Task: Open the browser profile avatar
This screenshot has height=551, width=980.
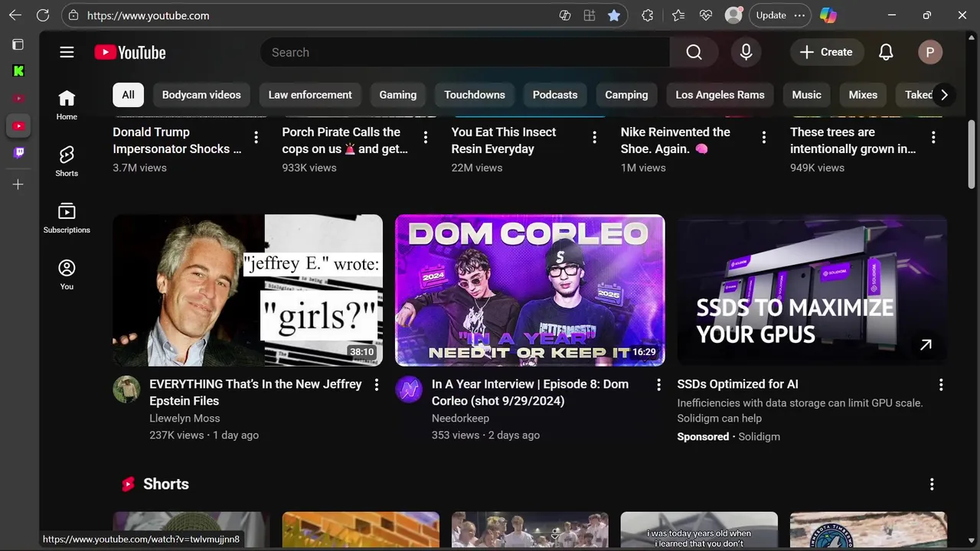Action: (x=733, y=15)
